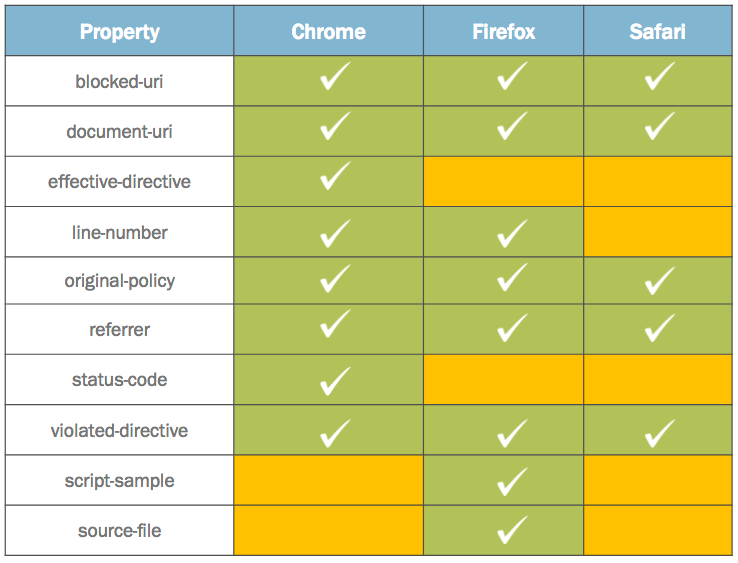Click the empty orange Safari cell for line-number
The height and width of the screenshot is (563, 738).
(658, 232)
